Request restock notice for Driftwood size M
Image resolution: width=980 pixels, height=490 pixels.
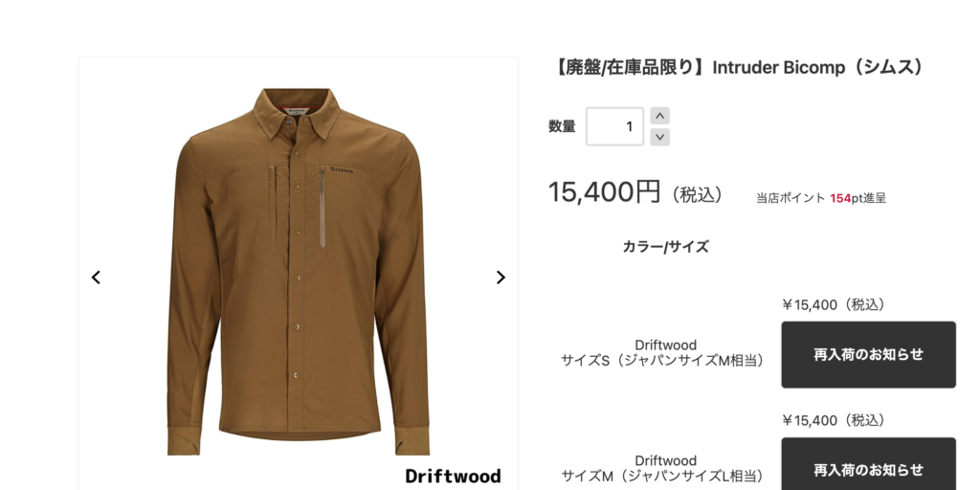click(868, 464)
